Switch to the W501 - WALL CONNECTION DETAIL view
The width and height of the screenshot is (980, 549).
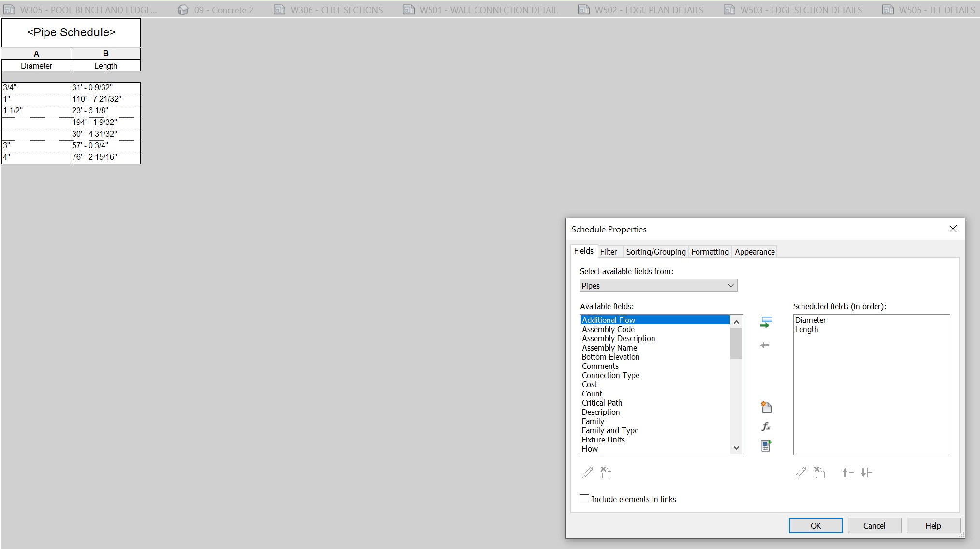coord(488,10)
